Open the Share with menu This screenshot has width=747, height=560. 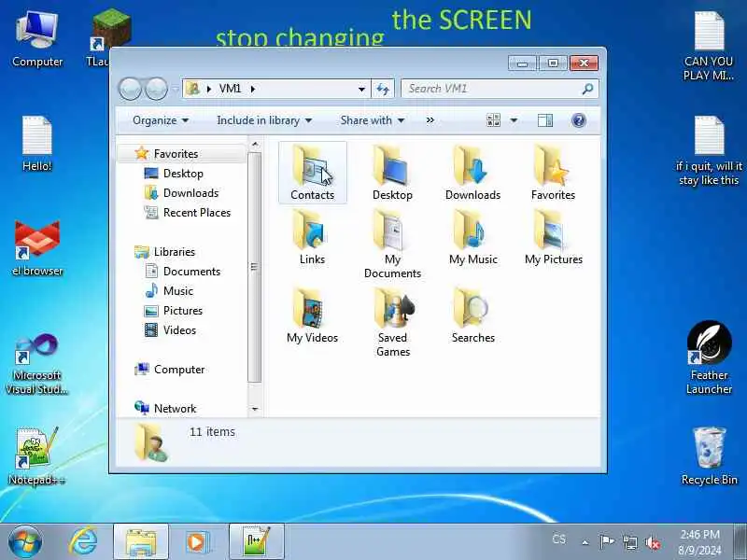373,120
